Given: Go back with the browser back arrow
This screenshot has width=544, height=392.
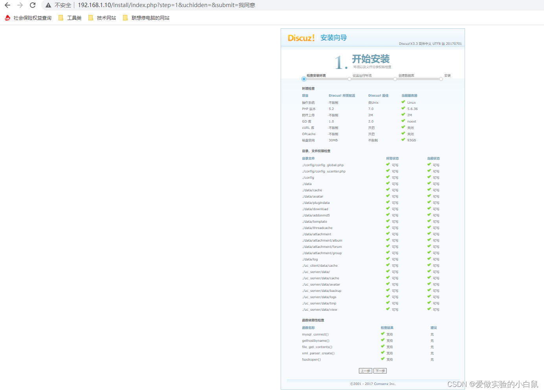Looking at the screenshot, I should (x=7, y=5).
